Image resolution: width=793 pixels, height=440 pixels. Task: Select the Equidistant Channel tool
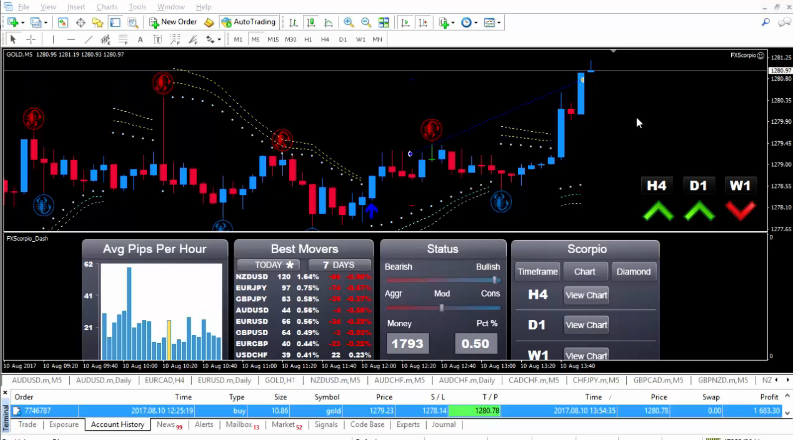(105, 39)
